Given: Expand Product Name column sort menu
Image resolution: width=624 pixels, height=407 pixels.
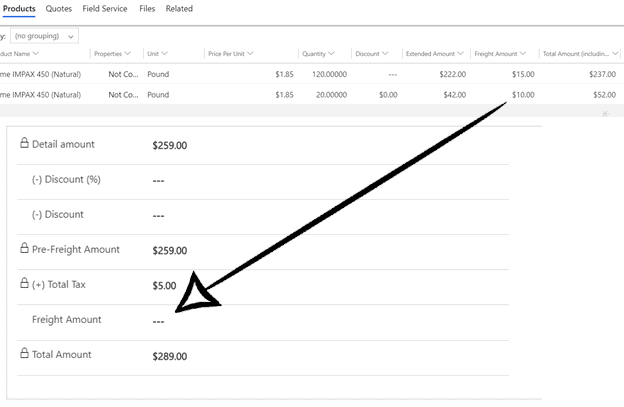Looking at the screenshot, I should 35,53.
